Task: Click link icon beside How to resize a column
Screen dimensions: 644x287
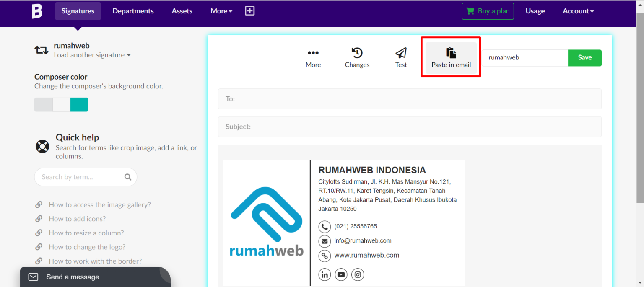Action: [39, 233]
